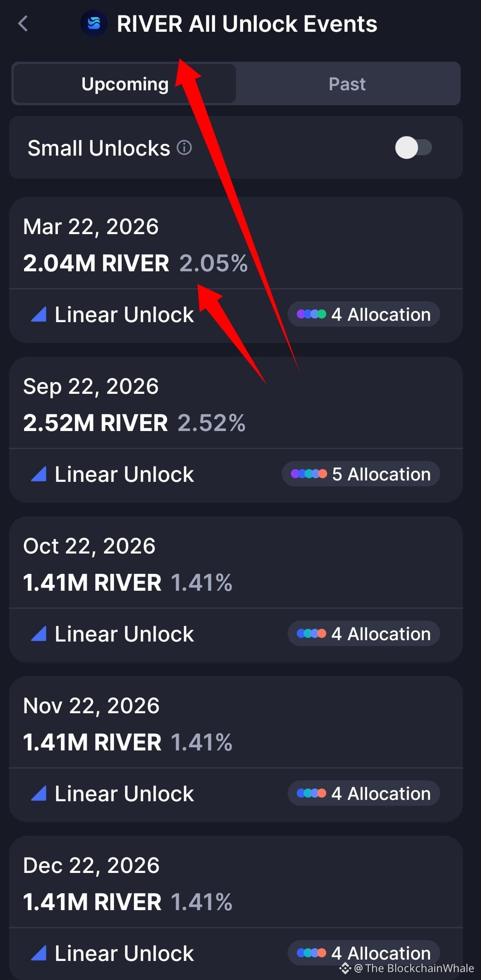Tap the Dec 22 Linear Unlock triangle icon
The width and height of the screenshot is (481, 980).
coord(39,953)
